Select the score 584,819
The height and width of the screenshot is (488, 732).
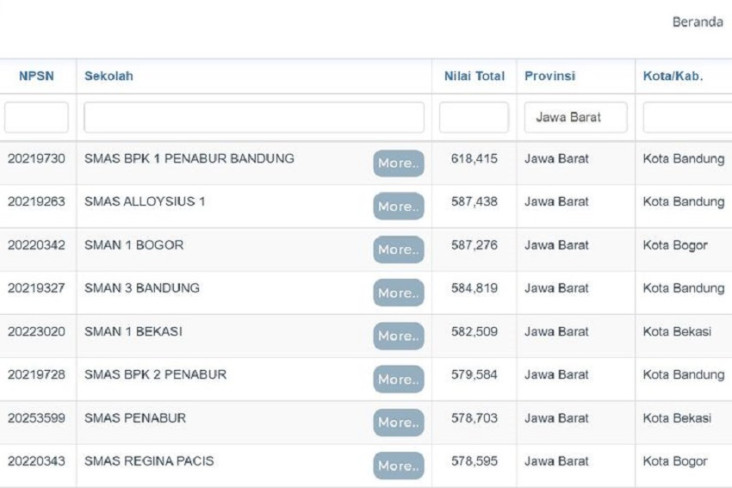pos(474,288)
